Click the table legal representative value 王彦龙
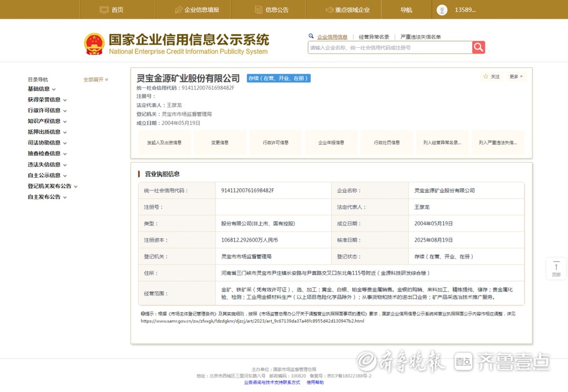 coord(422,207)
